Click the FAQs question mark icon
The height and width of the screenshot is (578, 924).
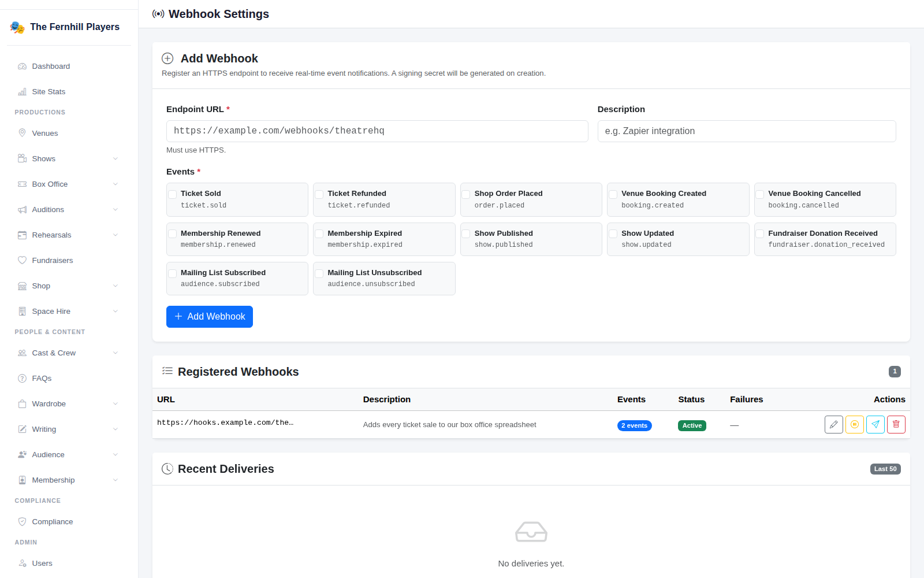point(22,379)
